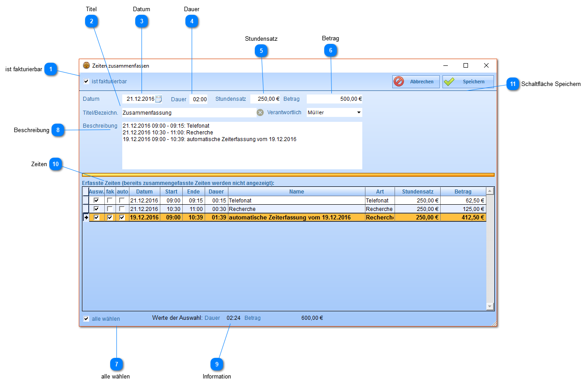This screenshot has height=387, width=588.
Task: Click the Stundensatz field showing 250,00 €
Action: [265, 99]
